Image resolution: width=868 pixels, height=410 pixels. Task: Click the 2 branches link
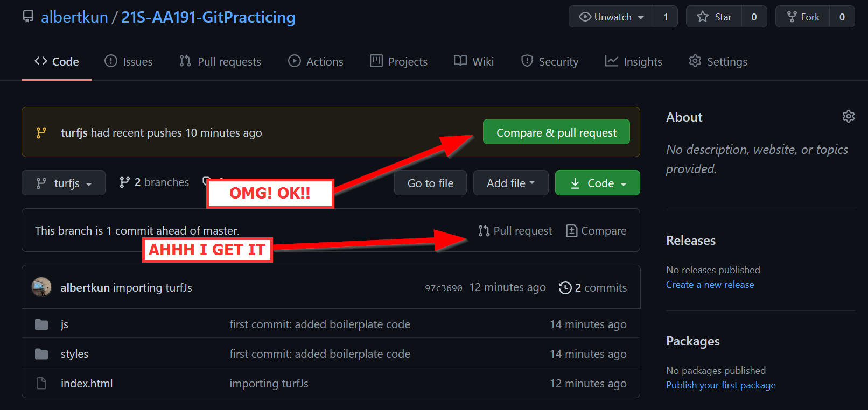point(155,182)
